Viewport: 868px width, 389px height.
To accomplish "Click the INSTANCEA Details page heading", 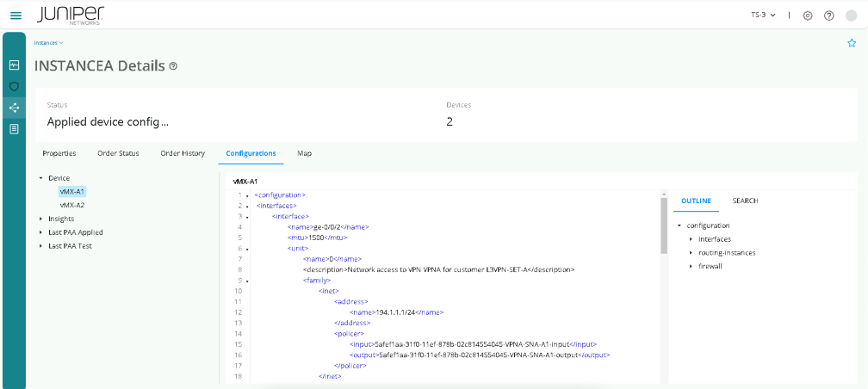I will pos(100,66).
